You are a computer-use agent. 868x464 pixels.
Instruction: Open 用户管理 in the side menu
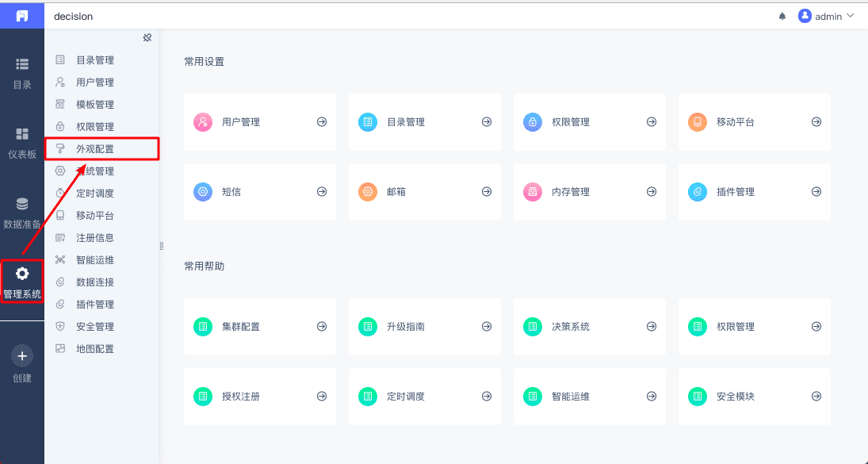(95, 82)
